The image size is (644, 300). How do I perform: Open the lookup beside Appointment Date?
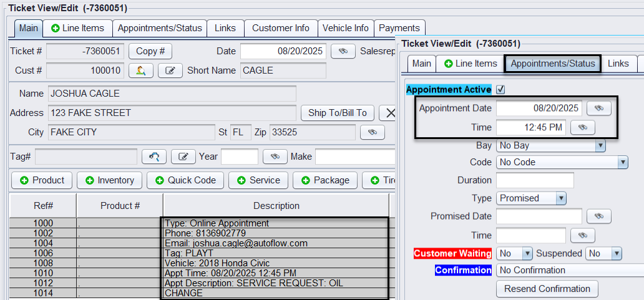(x=599, y=108)
